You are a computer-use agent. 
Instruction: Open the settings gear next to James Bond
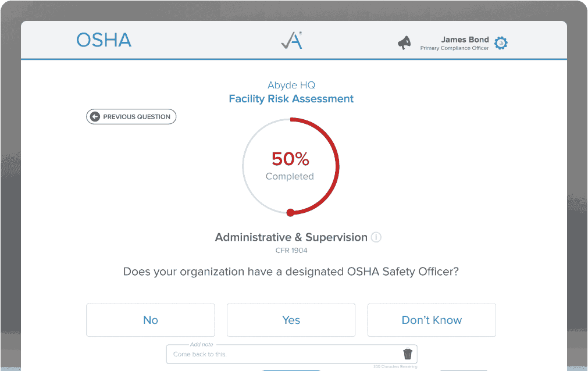pos(501,42)
